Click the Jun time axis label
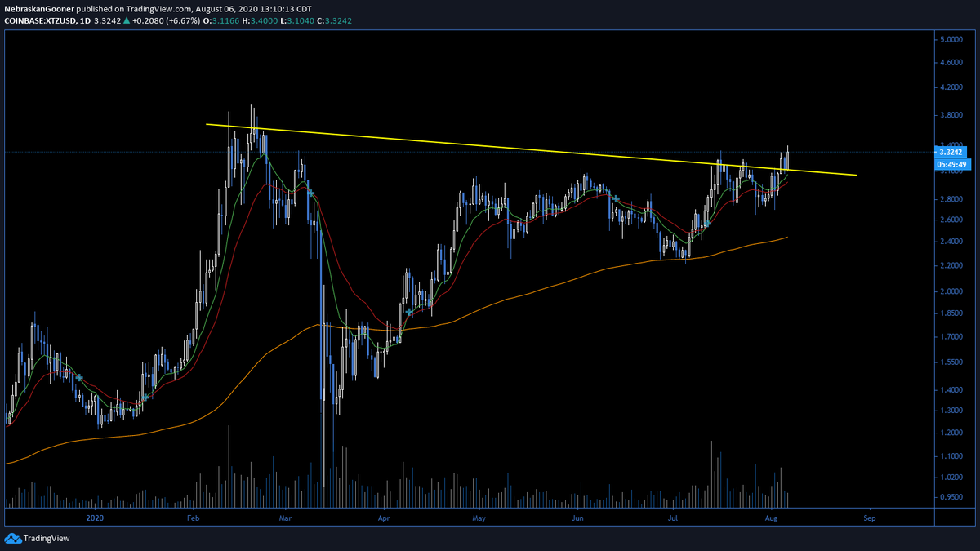The height and width of the screenshot is (551, 980). tap(577, 518)
